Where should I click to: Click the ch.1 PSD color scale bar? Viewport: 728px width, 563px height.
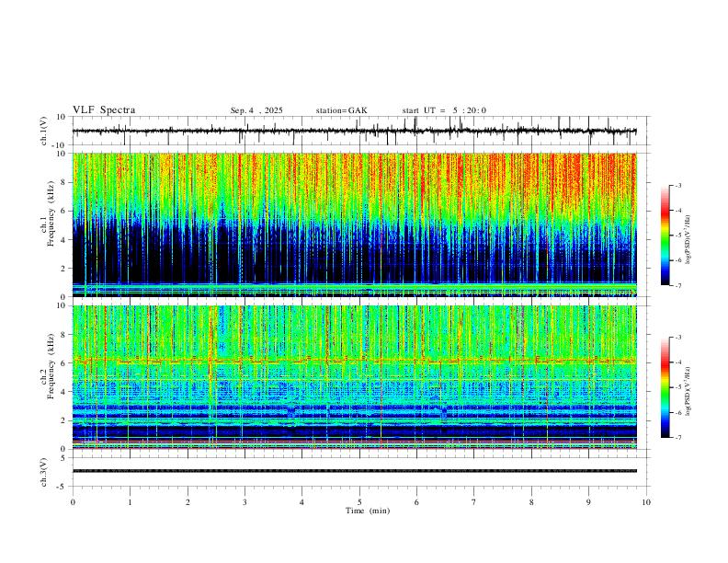pyautogui.click(x=665, y=236)
